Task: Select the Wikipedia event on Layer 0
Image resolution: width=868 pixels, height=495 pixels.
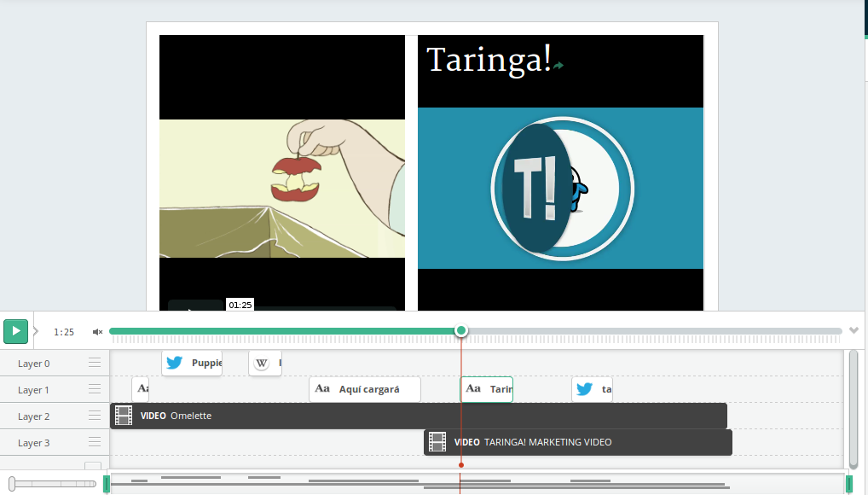Action: click(x=265, y=363)
